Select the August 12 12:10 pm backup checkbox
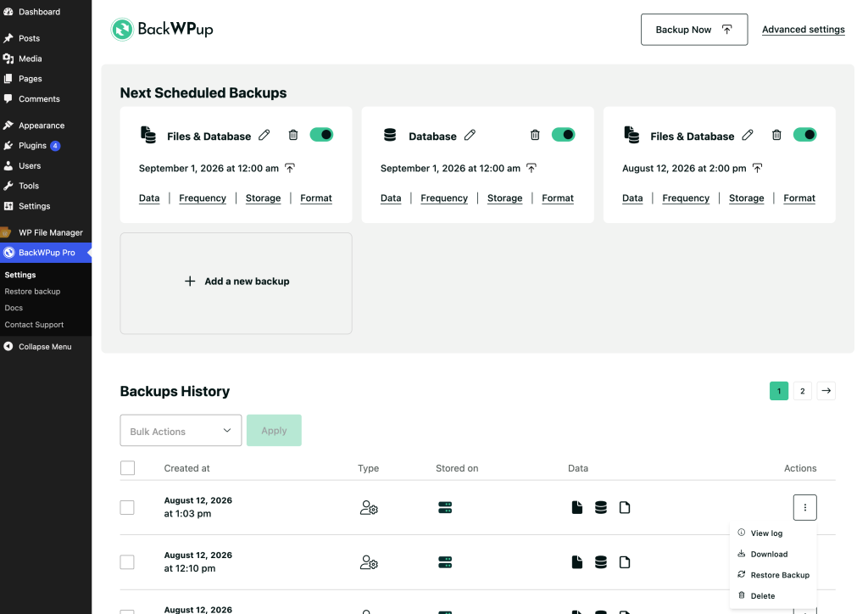Viewport: 868px width, 614px height. click(127, 562)
